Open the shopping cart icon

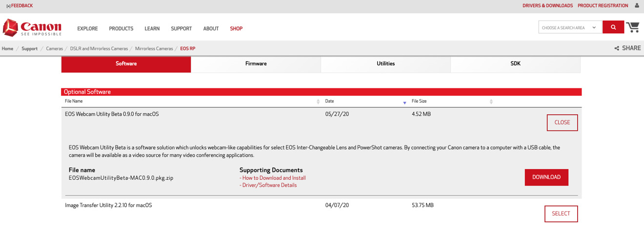pyautogui.click(x=633, y=27)
